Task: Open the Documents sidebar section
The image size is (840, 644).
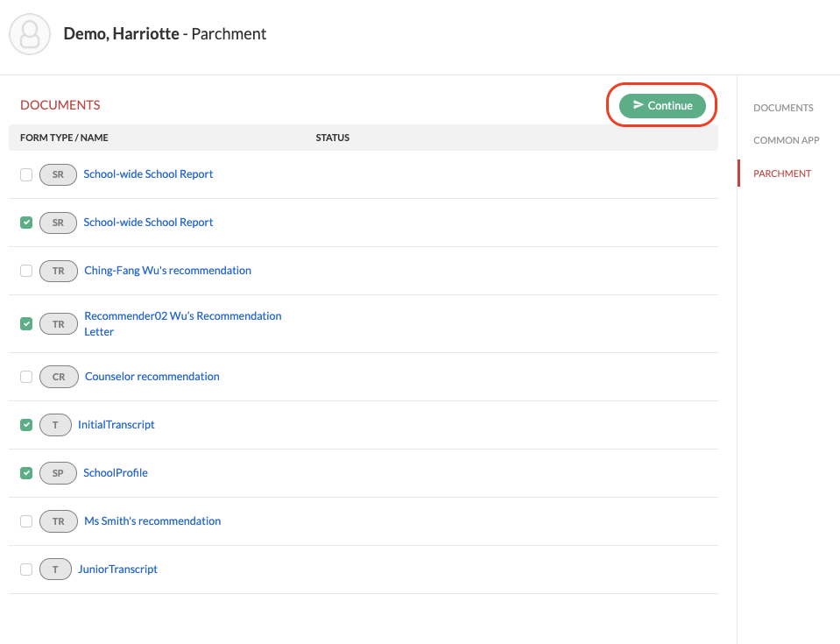Action: click(x=783, y=108)
